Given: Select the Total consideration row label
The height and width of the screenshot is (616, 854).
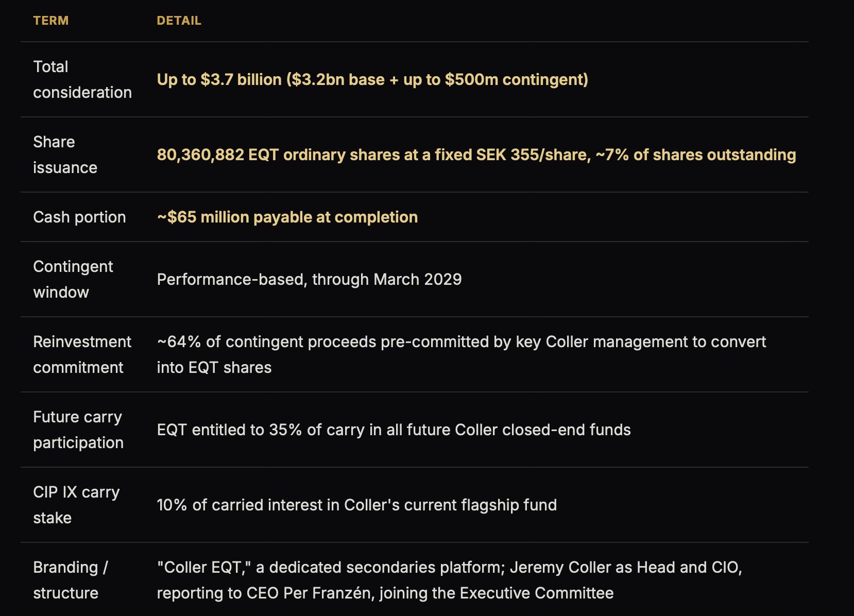Looking at the screenshot, I should (x=82, y=79).
